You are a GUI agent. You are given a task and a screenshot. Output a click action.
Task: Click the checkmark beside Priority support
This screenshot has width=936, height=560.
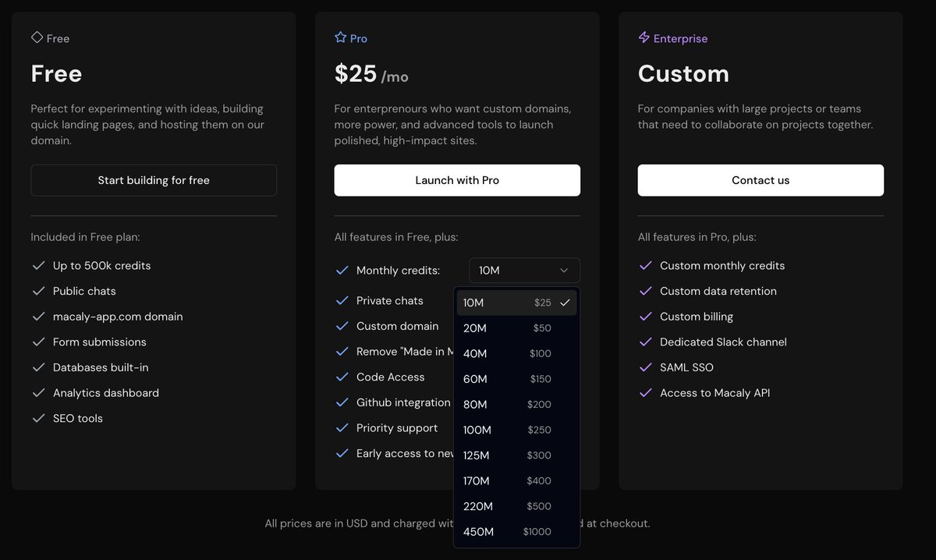click(342, 428)
